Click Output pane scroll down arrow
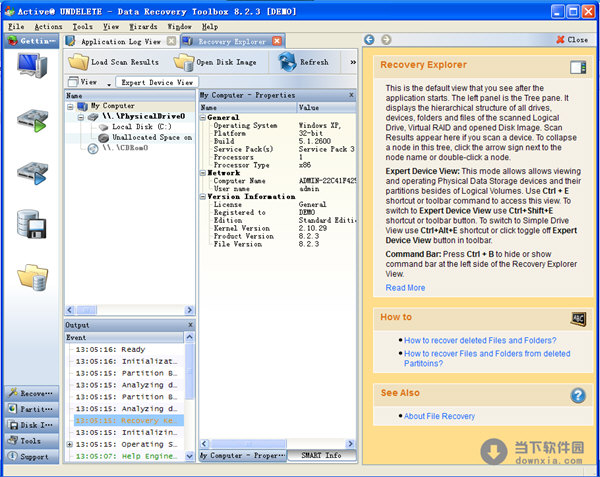Screen dimensions: 600x477 point(189,456)
